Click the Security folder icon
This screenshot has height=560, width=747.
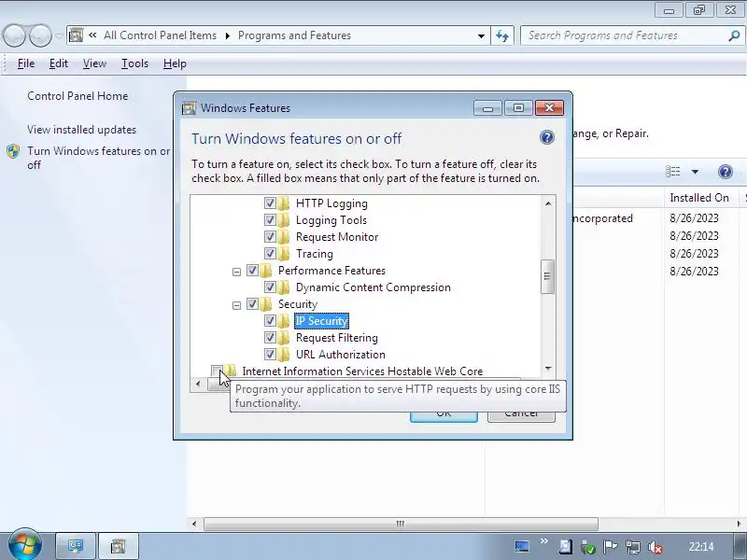[266, 304]
